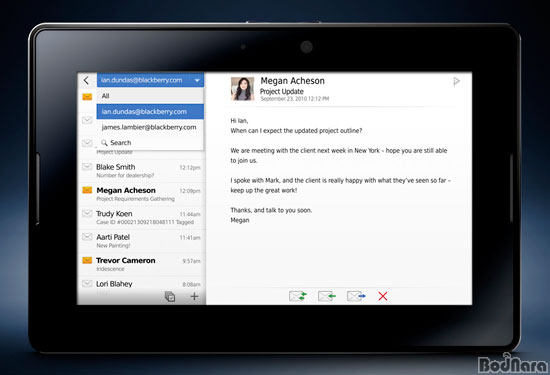
Task: Compose new email with plus icon
Action: point(194,296)
